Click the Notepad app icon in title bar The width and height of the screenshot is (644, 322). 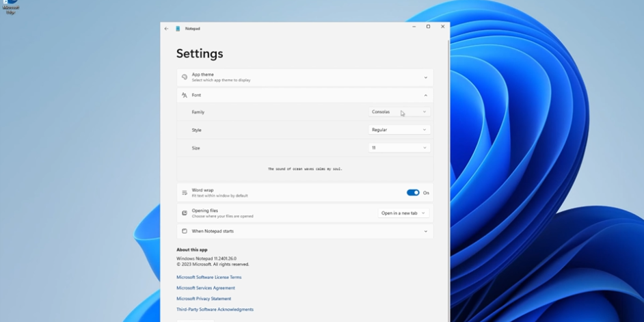point(178,29)
